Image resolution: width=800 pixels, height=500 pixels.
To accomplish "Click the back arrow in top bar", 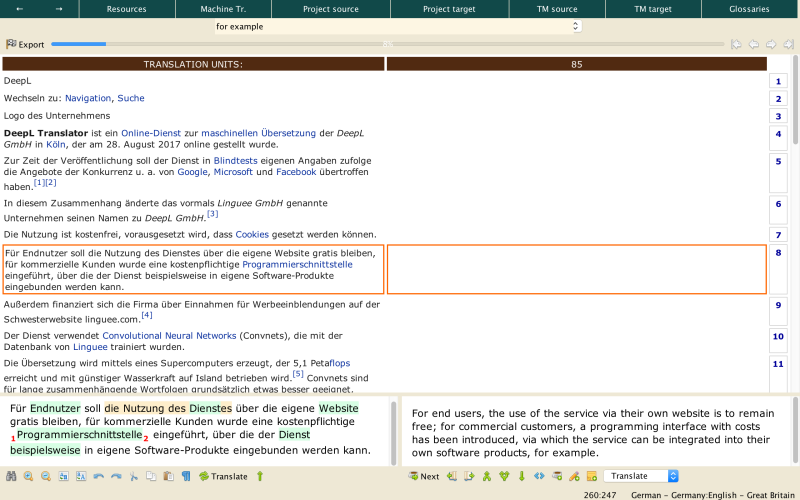I will [x=19, y=9].
